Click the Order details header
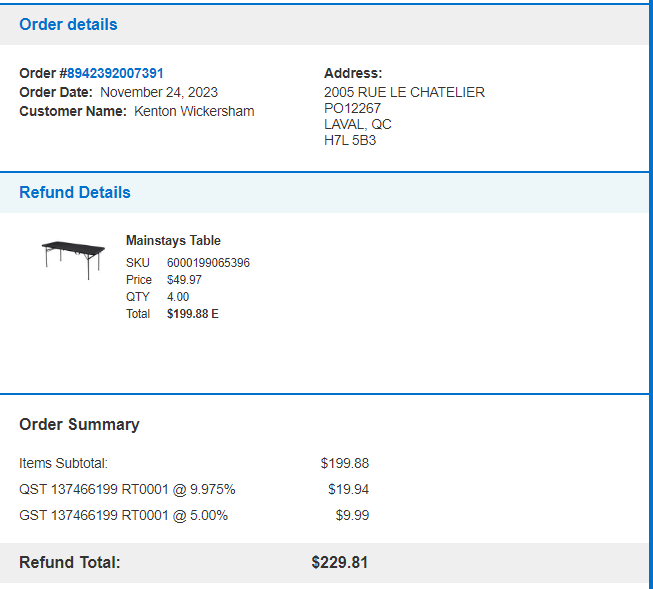Image resolution: width=653 pixels, height=589 pixels. click(68, 25)
